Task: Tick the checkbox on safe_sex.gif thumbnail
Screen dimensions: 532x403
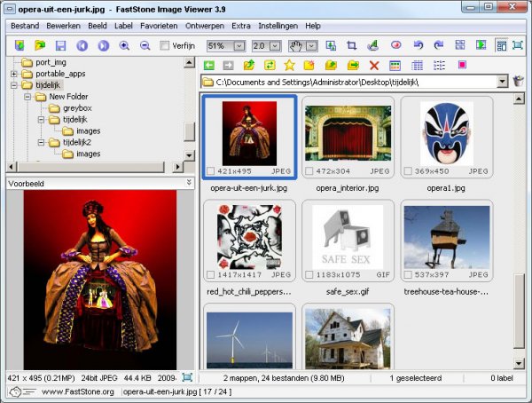Action: 309,274
